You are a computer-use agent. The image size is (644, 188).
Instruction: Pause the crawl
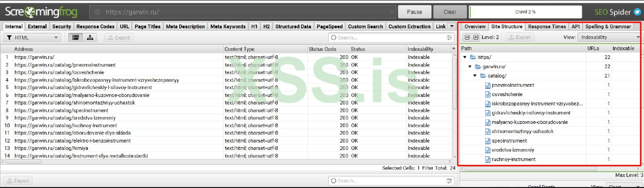(414, 12)
